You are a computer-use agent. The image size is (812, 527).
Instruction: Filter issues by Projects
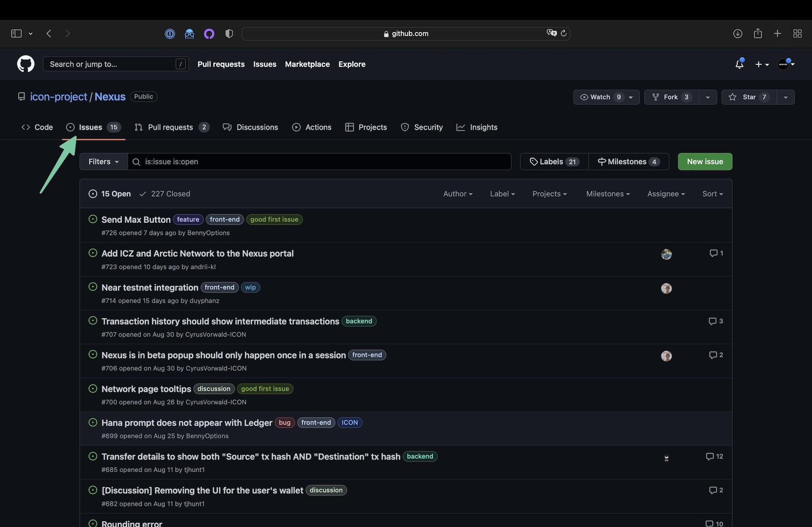549,194
